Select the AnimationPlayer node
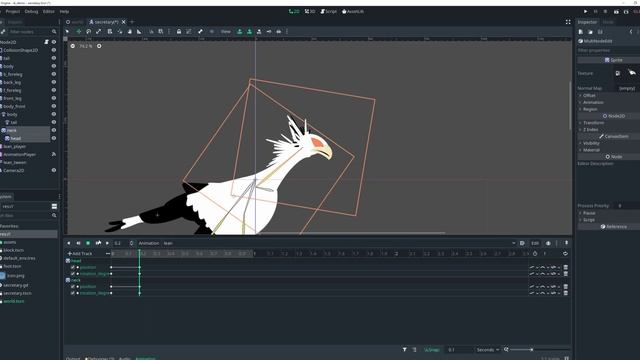This screenshot has height=360, width=640. [20, 154]
